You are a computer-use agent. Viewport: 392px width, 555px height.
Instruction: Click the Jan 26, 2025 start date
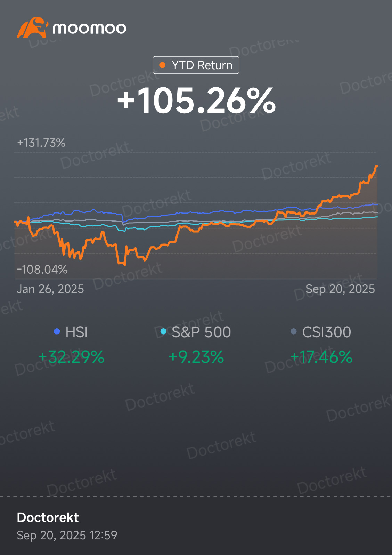pos(50,289)
